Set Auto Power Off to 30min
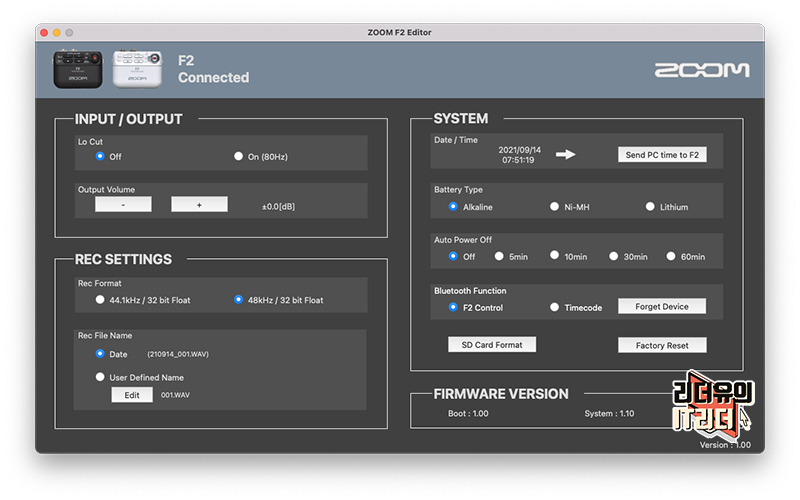 point(614,256)
